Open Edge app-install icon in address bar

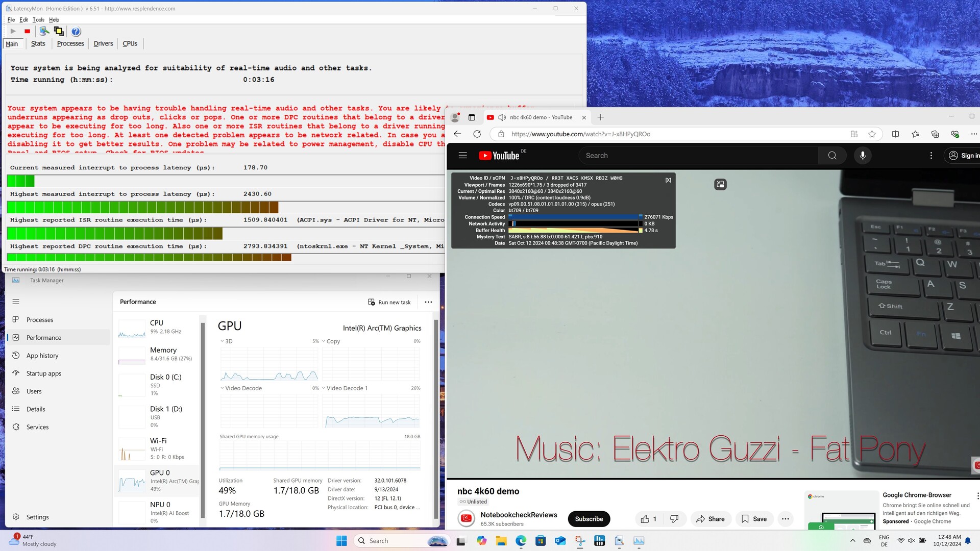[854, 134]
